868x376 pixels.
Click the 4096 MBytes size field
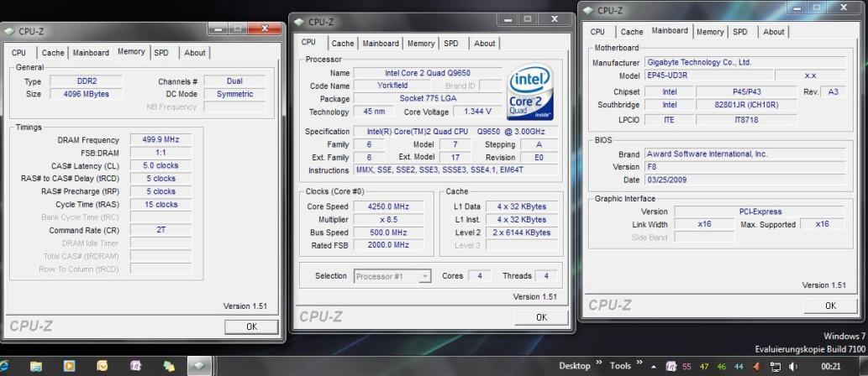click(87, 94)
